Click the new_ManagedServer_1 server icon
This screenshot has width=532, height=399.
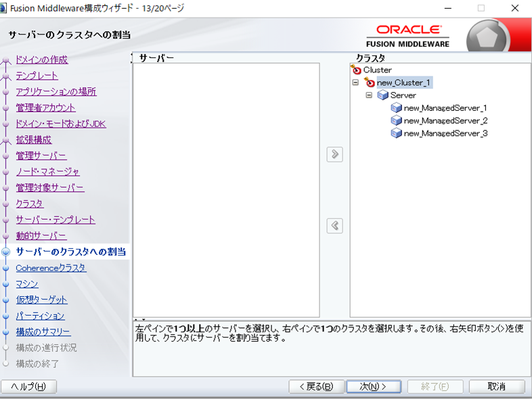[x=397, y=108]
